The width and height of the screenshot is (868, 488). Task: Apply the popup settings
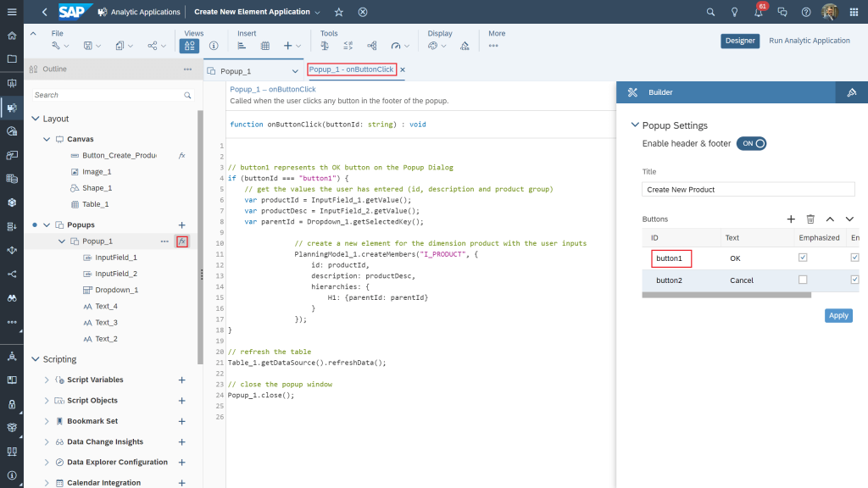click(x=838, y=315)
